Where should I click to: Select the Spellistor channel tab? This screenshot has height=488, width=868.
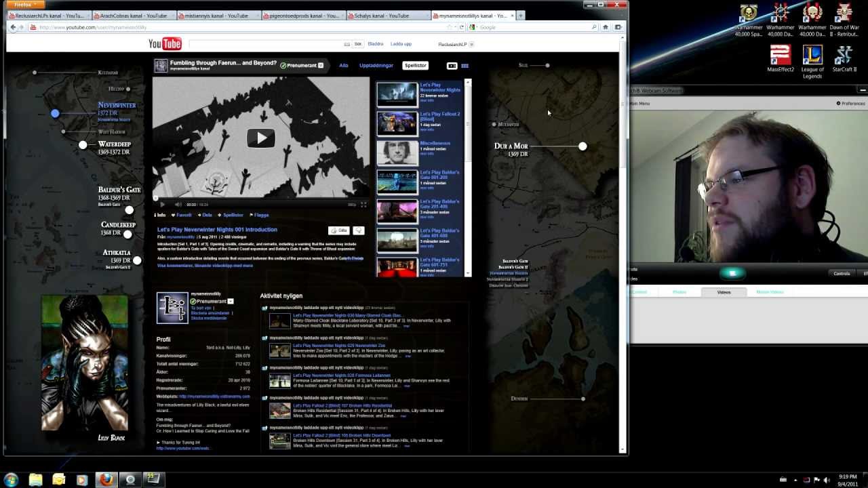point(415,66)
